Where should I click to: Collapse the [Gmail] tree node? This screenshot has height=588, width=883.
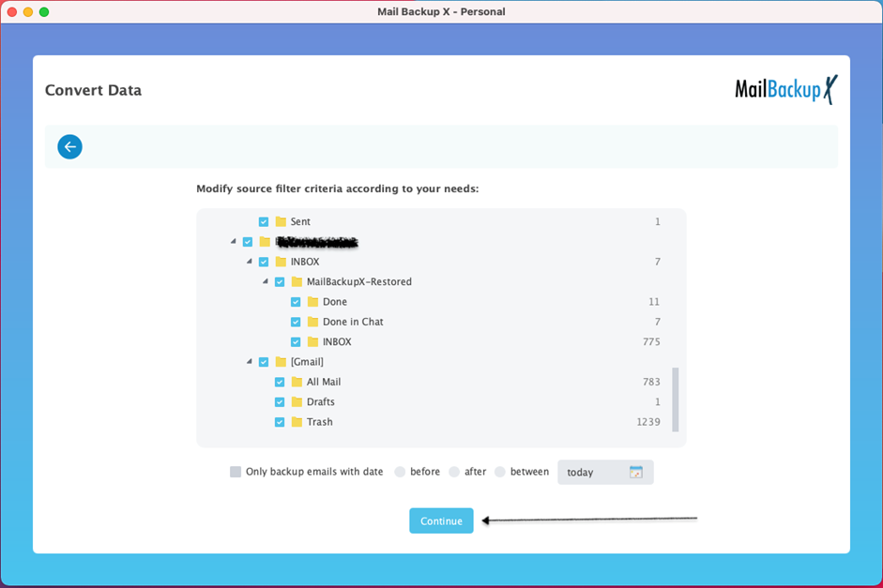(x=249, y=361)
